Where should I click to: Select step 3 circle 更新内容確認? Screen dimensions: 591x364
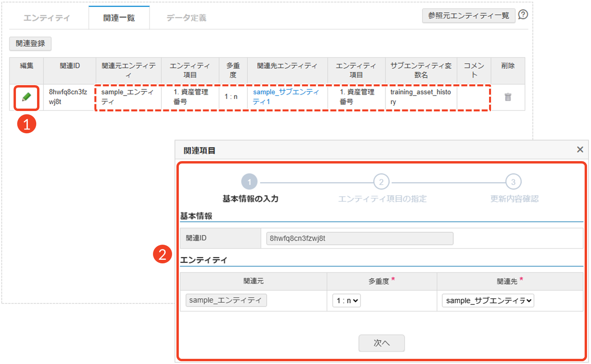pyautogui.click(x=513, y=182)
